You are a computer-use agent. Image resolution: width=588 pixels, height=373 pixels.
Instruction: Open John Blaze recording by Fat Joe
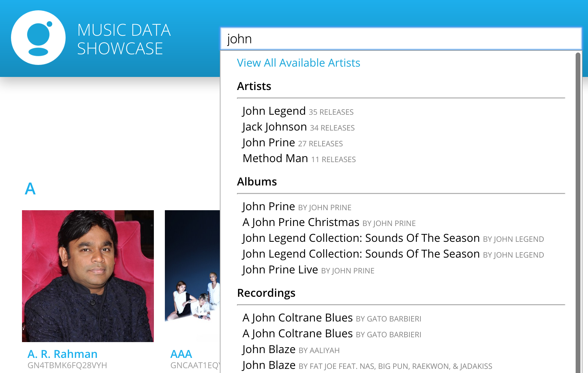click(x=269, y=365)
